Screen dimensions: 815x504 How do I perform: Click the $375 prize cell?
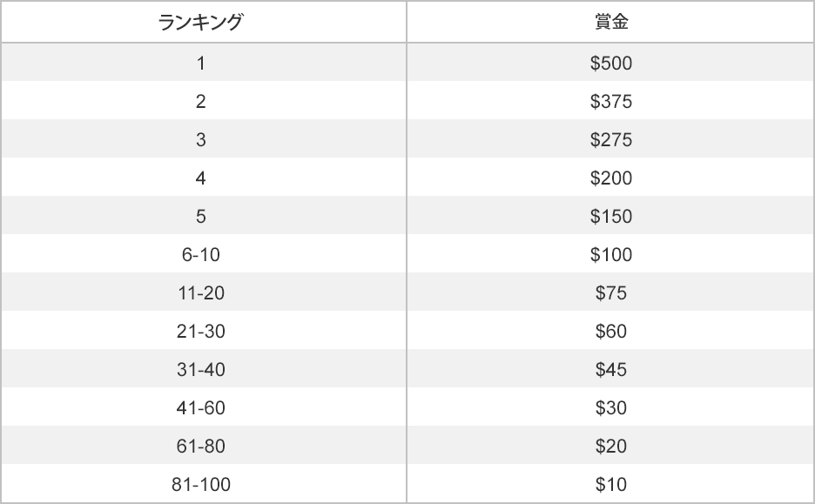(x=611, y=101)
